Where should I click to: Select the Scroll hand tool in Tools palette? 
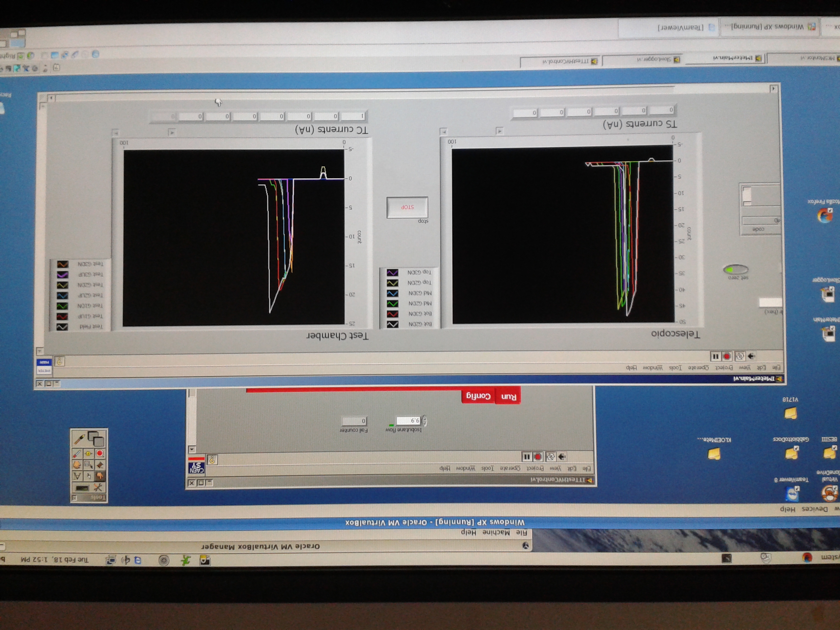77,465
